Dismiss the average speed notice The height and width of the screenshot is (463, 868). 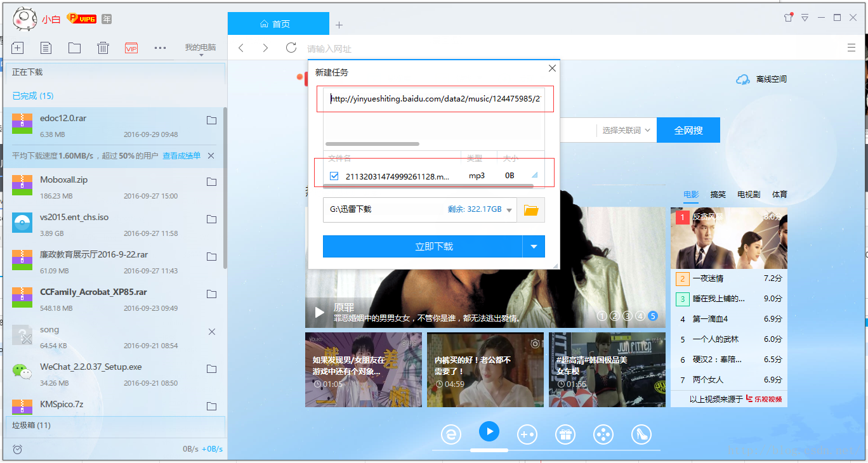point(211,155)
